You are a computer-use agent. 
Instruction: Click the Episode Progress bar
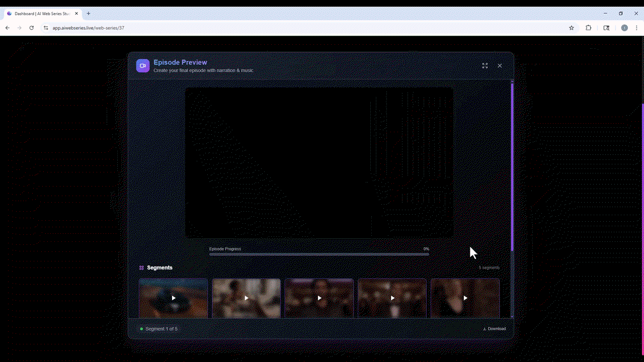[x=319, y=254]
